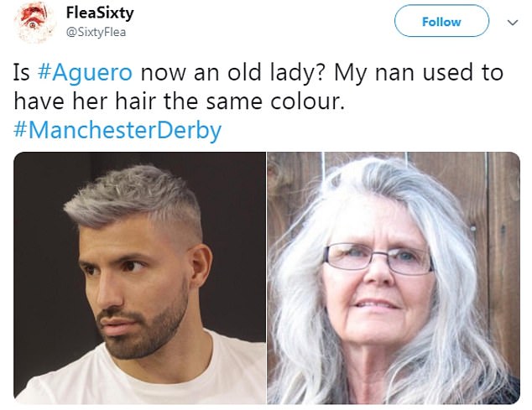Viewport: 532px width, 410px height.
Task: Click the @SixtyFlea handle
Action: click(96, 32)
